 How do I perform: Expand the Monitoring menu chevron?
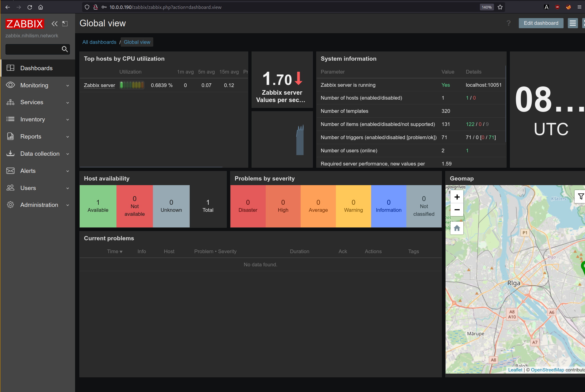tap(68, 86)
